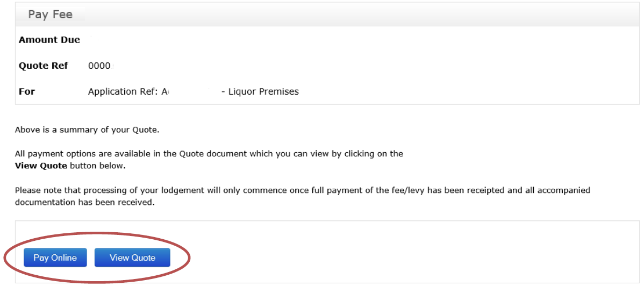Click the bold For label

click(26, 91)
